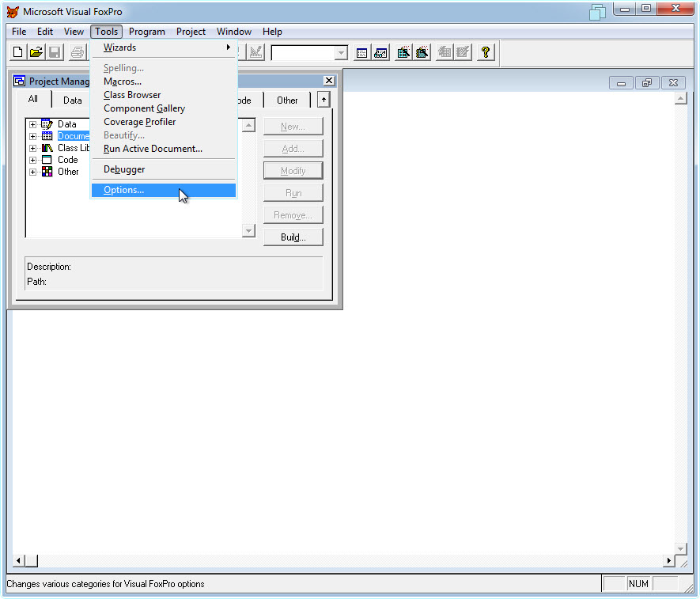700x599 pixels.
Task: Click the Data node icon in tree
Action: click(x=47, y=123)
